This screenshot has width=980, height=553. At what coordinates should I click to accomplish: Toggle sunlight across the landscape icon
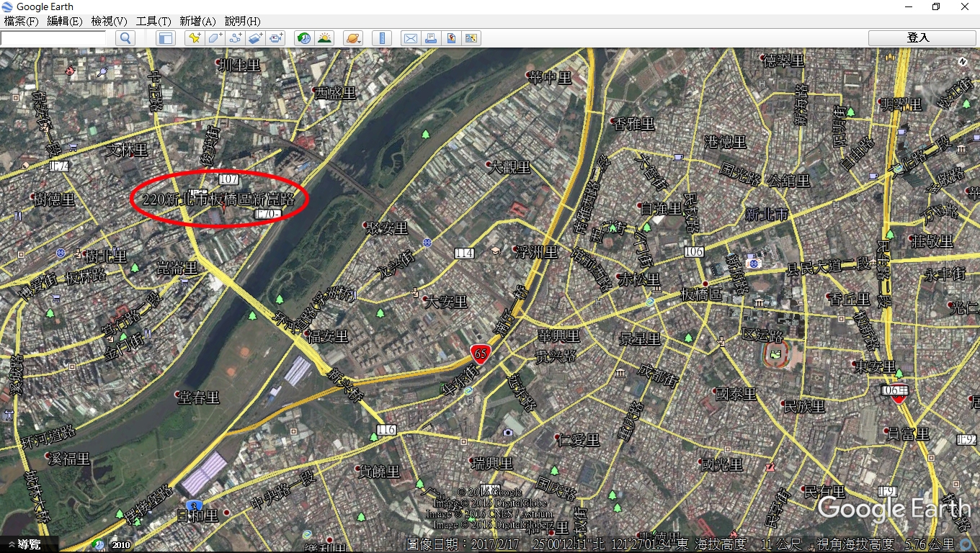point(324,38)
